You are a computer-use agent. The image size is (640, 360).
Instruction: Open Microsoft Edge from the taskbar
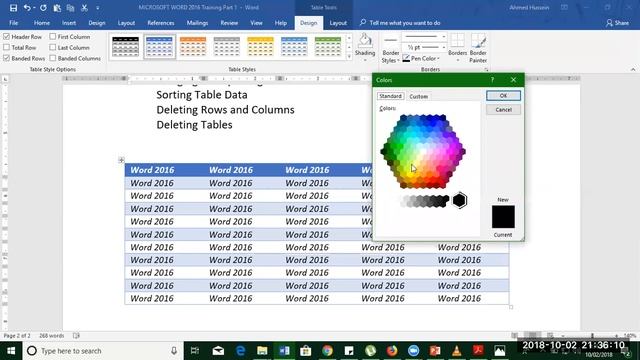click(240, 351)
